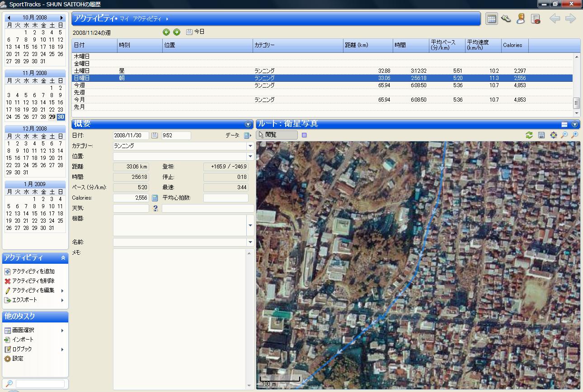Go to previous week with green arrow

coord(166,32)
